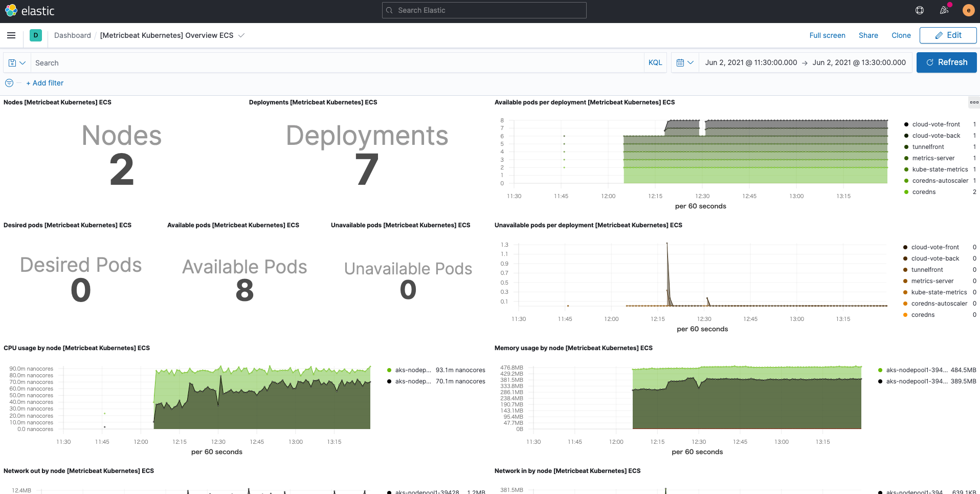Toggle coredns in Available pods legend

[x=924, y=192]
